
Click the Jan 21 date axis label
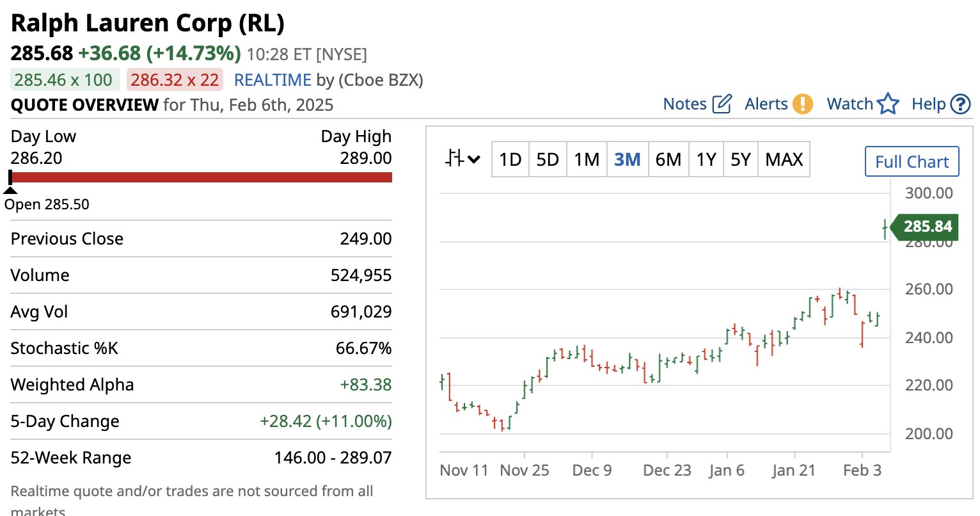tap(794, 471)
